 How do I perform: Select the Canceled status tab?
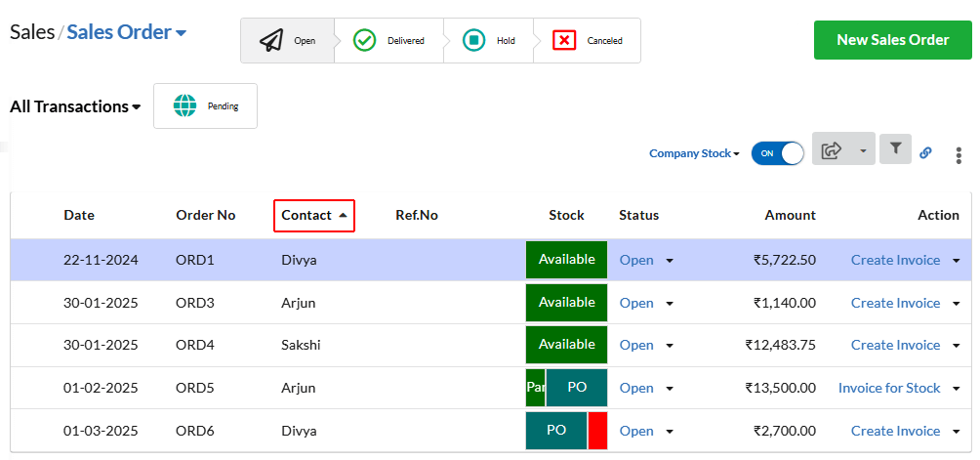(x=588, y=41)
